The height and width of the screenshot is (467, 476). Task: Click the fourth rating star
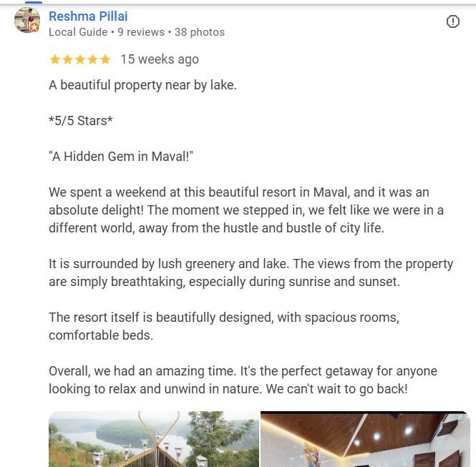[92, 59]
